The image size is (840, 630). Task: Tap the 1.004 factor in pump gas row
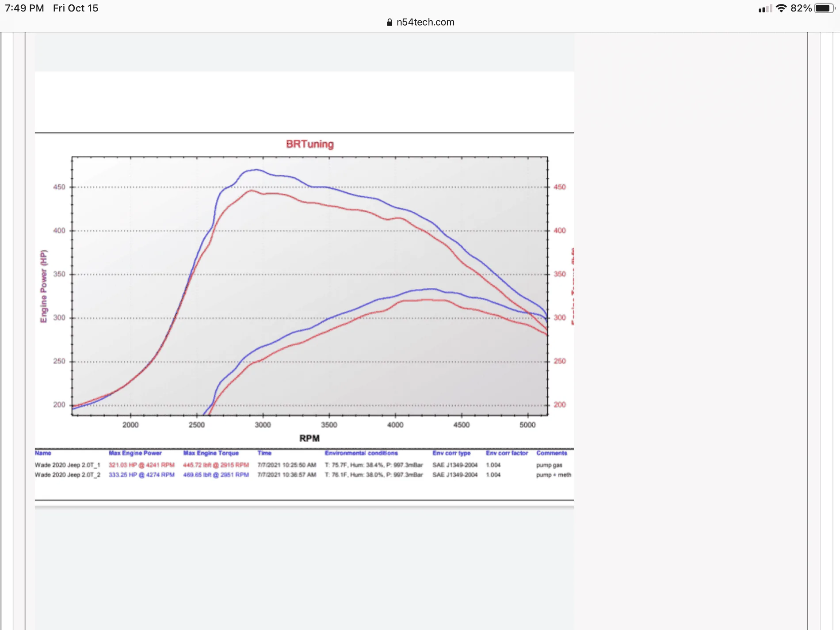[493, 465]
